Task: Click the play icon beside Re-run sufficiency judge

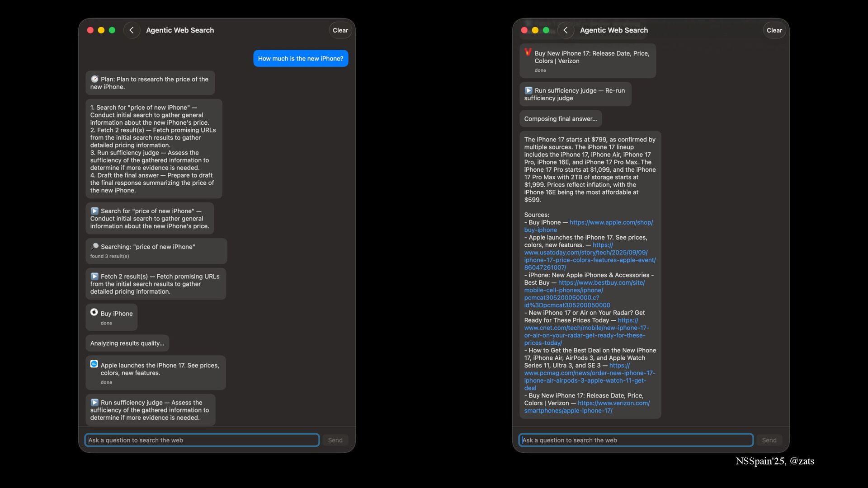Action: click(x=528, y=90)
